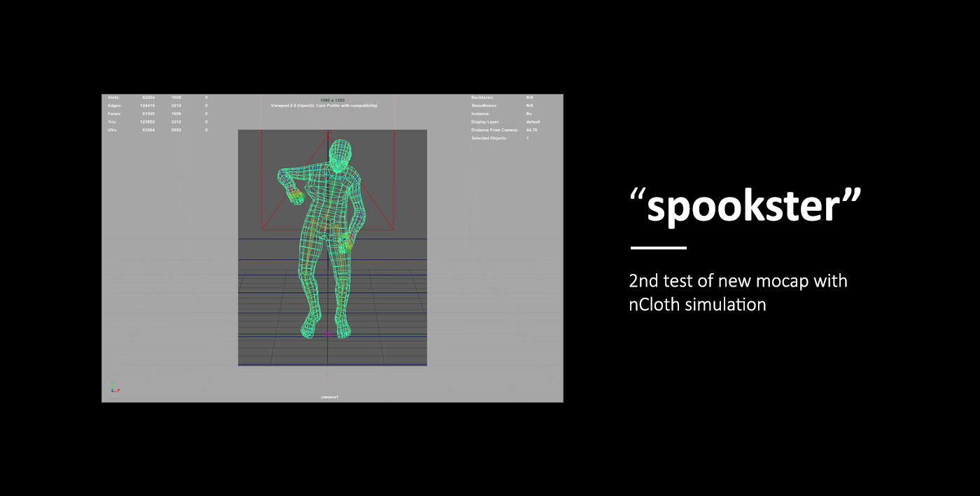Image resolution: width=980 pixels, height=496 pixels.
Task: Click the "Smoothness:" HUD label
Action: tap(484, 105)
